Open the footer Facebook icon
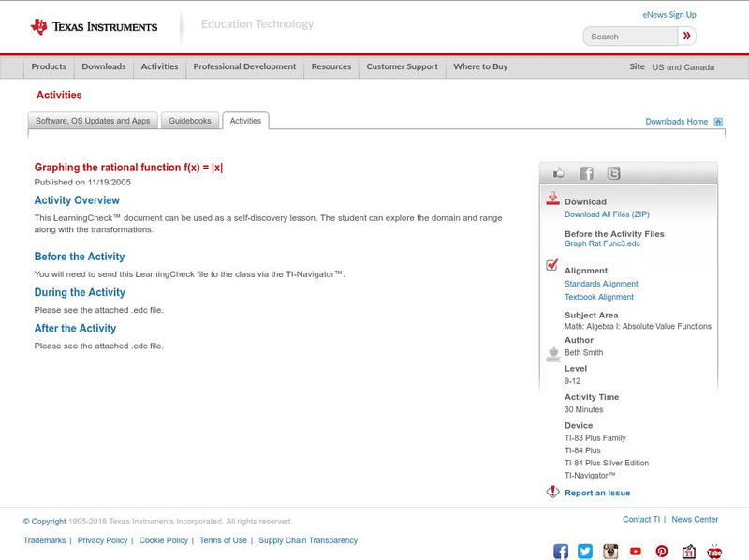749x560 pixels. pos(561,551)
